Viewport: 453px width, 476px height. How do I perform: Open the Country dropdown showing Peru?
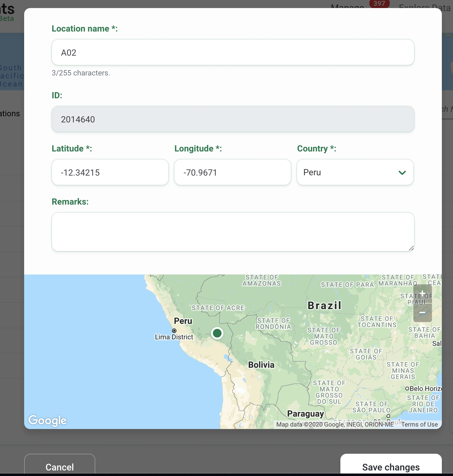[355, 172]
